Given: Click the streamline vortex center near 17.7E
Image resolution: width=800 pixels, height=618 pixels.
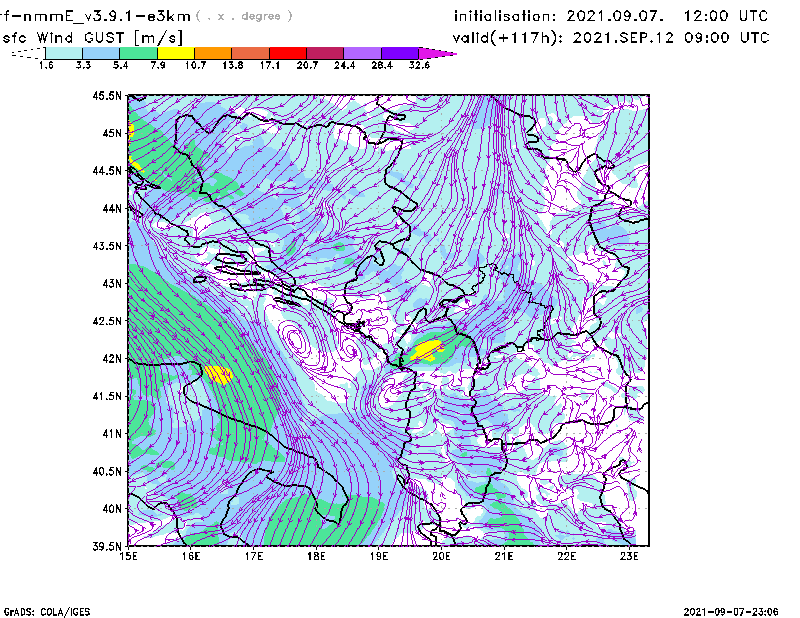Looking at the screenshot, I should click(297, 341).
